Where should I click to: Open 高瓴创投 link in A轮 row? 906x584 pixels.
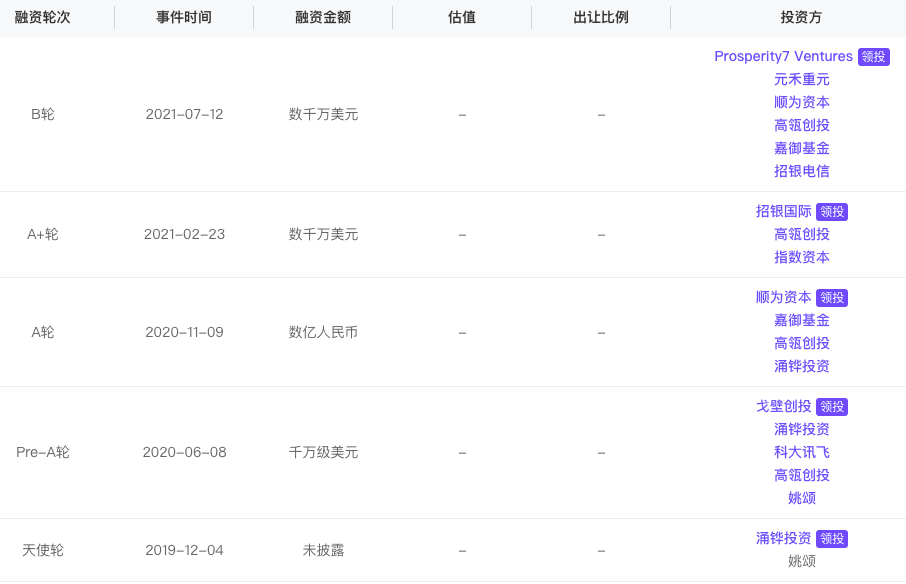tap(801, 343)
